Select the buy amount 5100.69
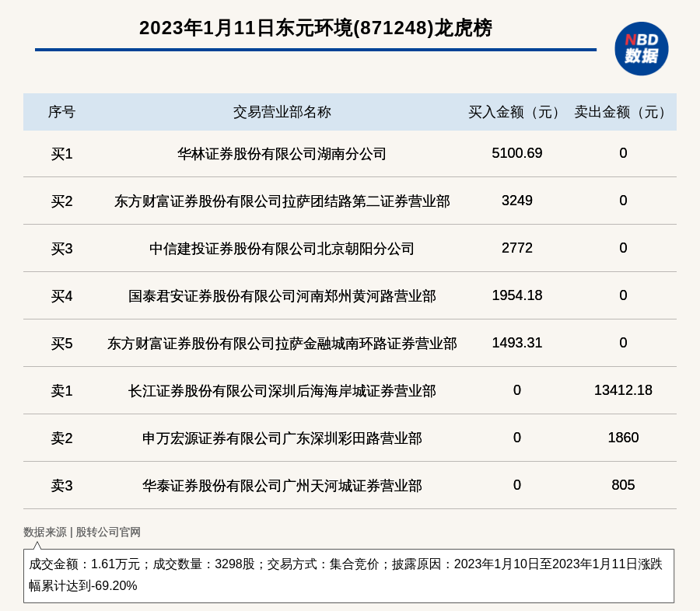 517,153
